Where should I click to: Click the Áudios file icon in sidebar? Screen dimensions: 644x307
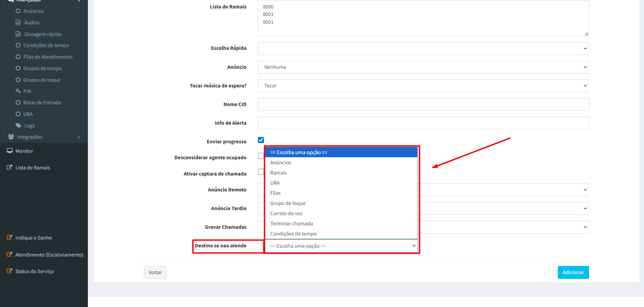coord(18,23)
